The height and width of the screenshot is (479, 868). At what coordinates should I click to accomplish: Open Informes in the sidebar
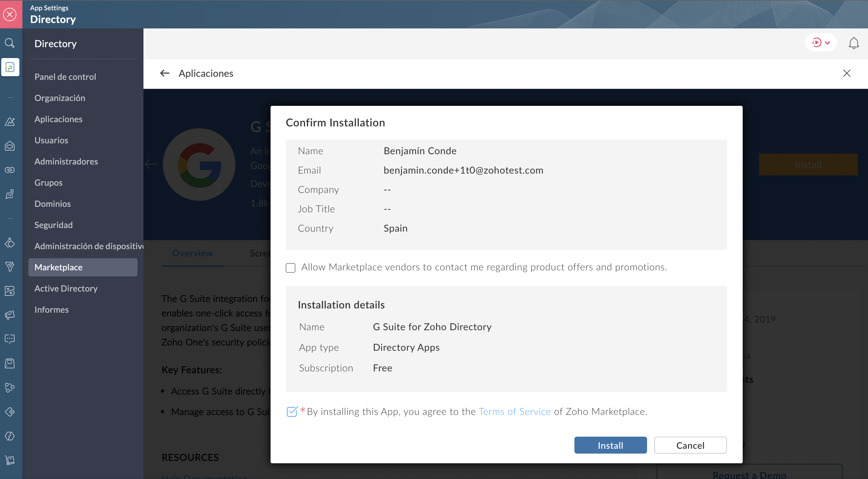(51, 310)
